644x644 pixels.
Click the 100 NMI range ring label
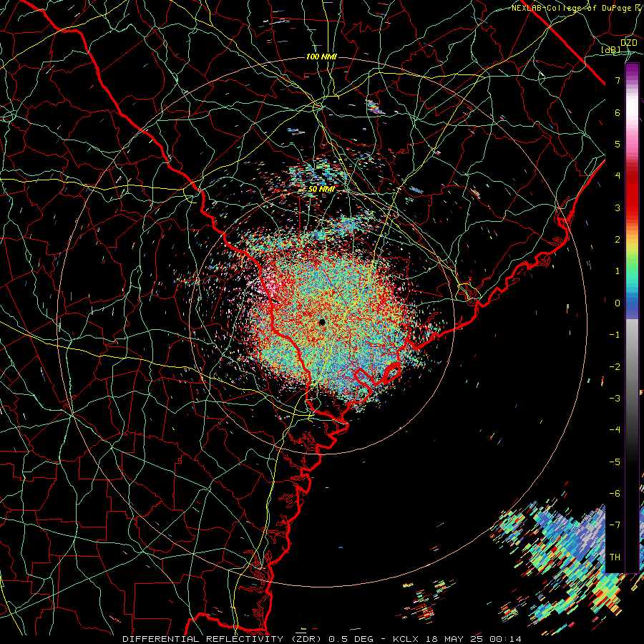[321, 57]
